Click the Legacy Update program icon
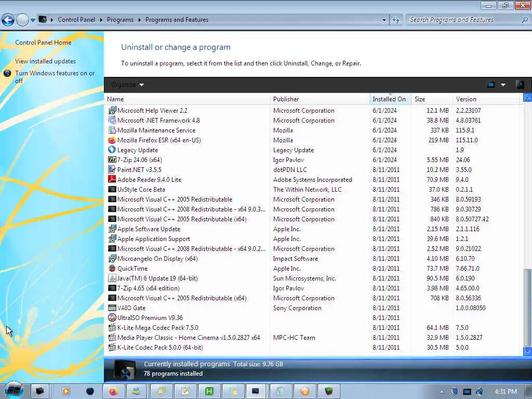 point(112,150)
